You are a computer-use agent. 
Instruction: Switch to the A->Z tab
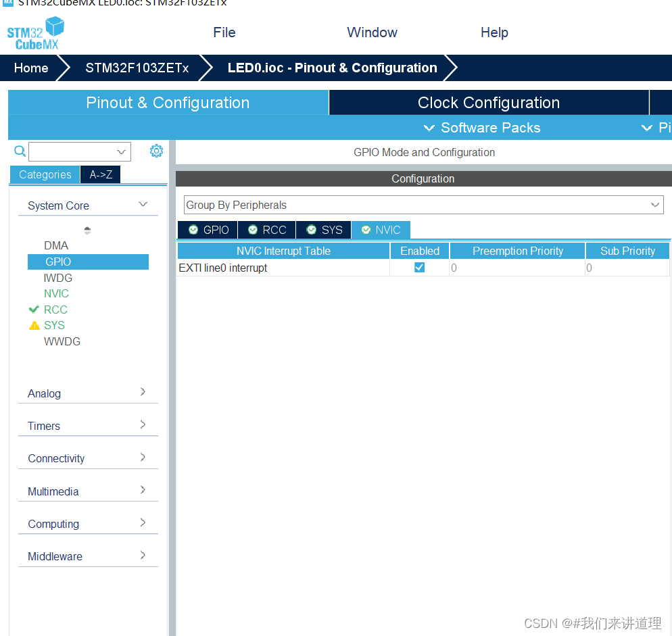click(101, 174)
